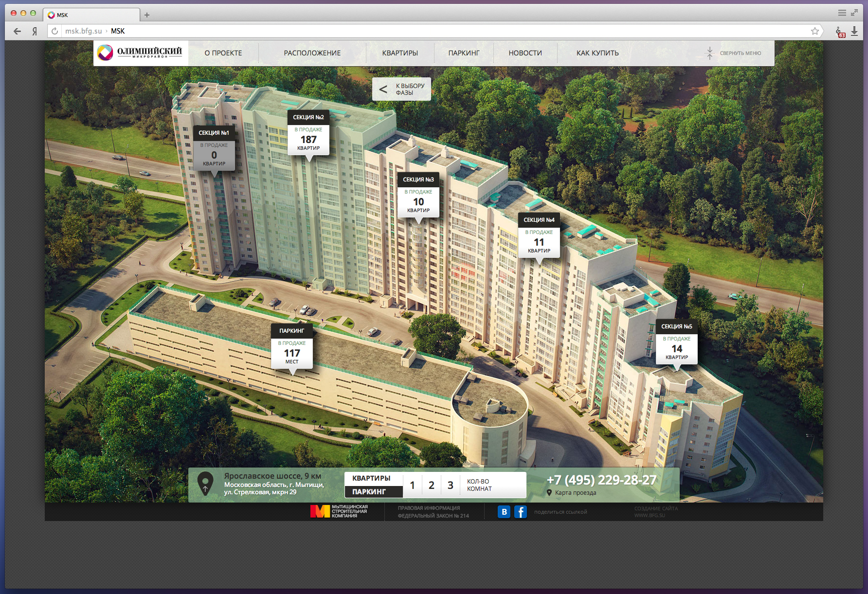The height and width of the screenshot is (594, 868).
Task: Reload the page with the refresh icon
Action: pos(55,31)
